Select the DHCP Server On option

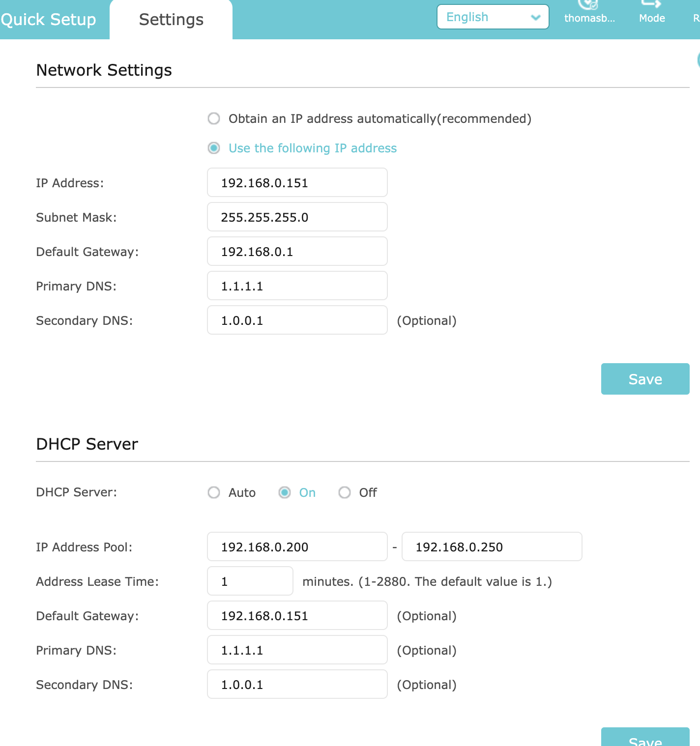285,492
